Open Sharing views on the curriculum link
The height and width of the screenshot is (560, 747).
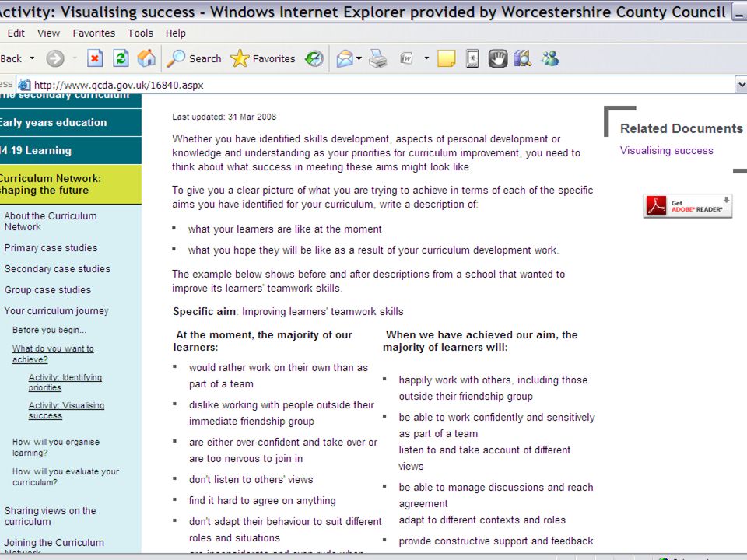click(x=50, y=516)
